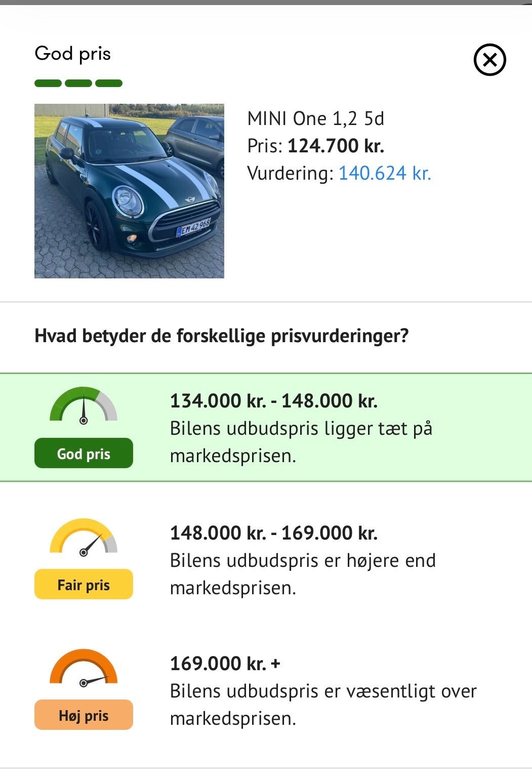This screenshot has height=781, width=532.
Task: Click the orange gauge icon for Høj pris
Action: [x=84, y=668]
